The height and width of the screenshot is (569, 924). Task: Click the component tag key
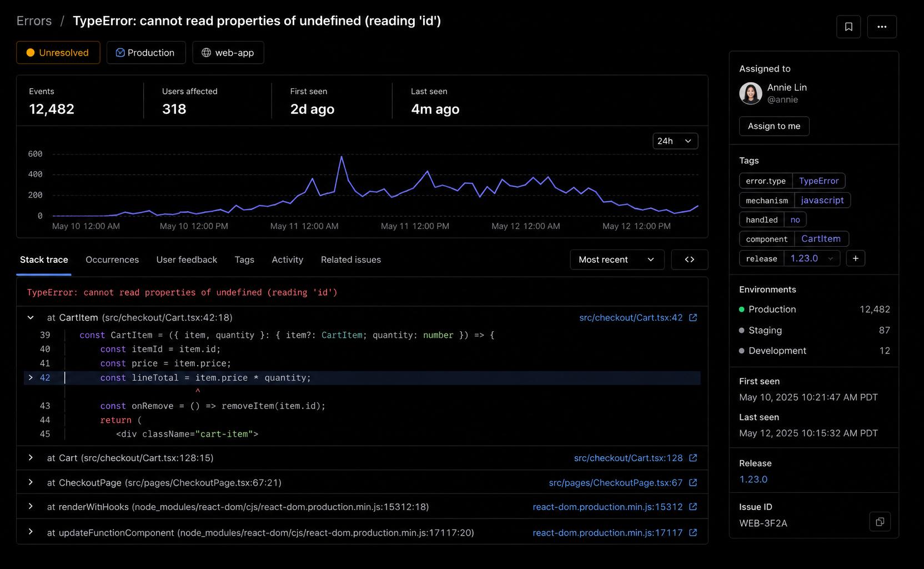(x=767, y=239)
